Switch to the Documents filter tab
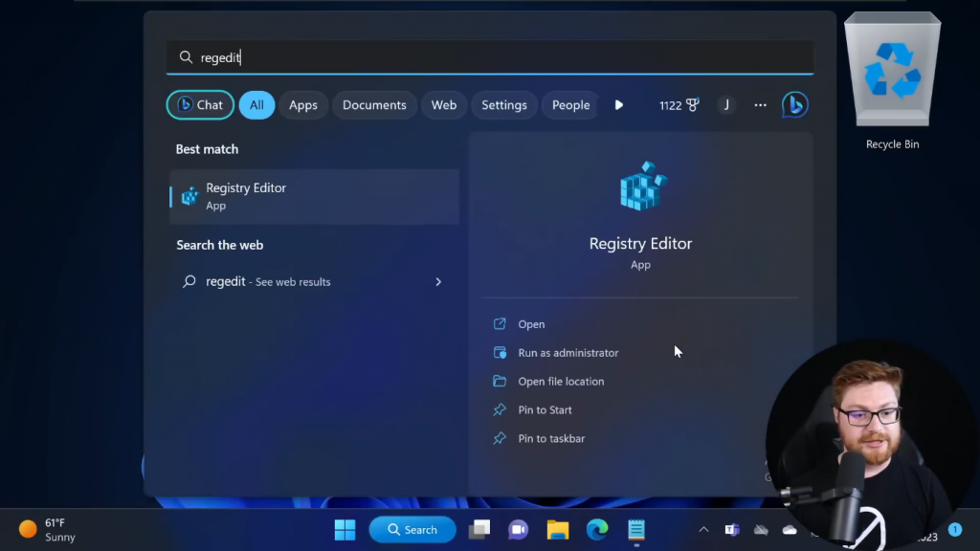980x551 pixels. coord(374,105)
